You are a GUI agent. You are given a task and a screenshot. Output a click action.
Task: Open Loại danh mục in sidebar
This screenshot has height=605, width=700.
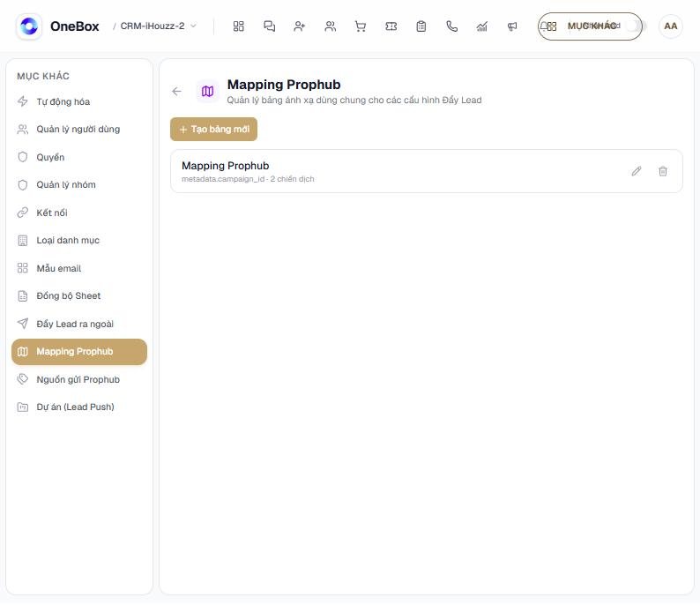[79, 241]
